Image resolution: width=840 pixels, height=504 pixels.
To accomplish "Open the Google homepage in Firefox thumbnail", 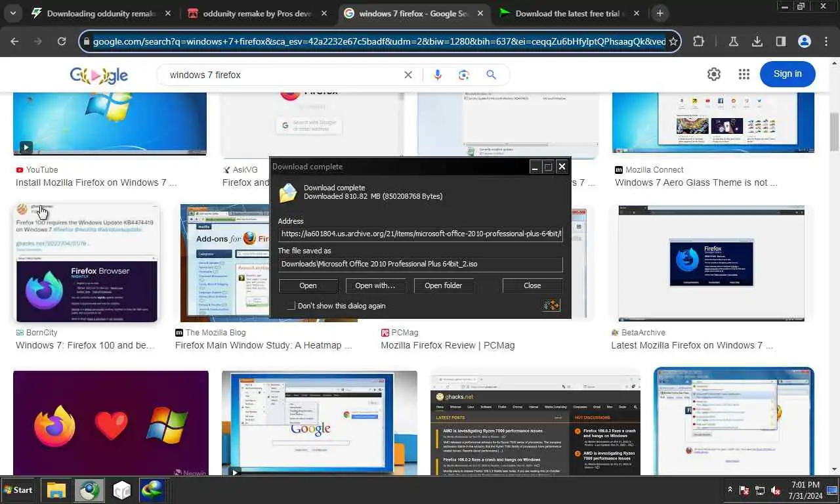I will point(319,423).
